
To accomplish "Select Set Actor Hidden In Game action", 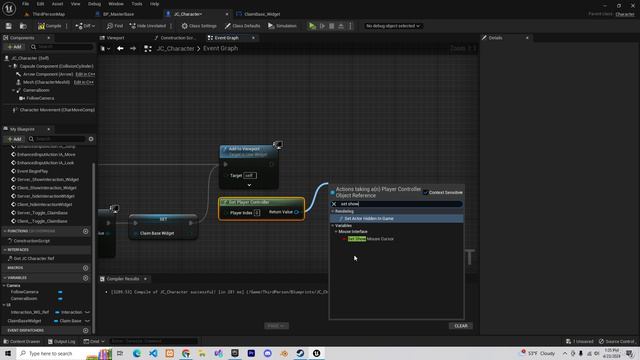I will coord(369,219).
